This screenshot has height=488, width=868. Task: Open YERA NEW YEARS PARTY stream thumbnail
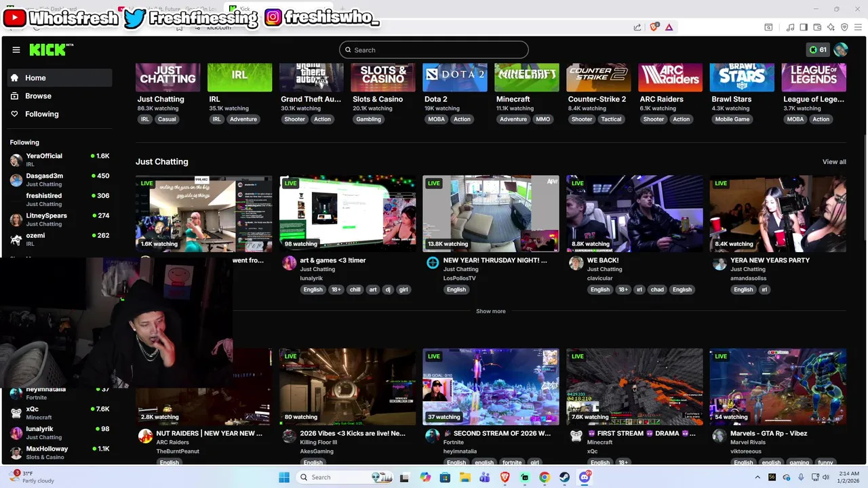tap(778, 213)
